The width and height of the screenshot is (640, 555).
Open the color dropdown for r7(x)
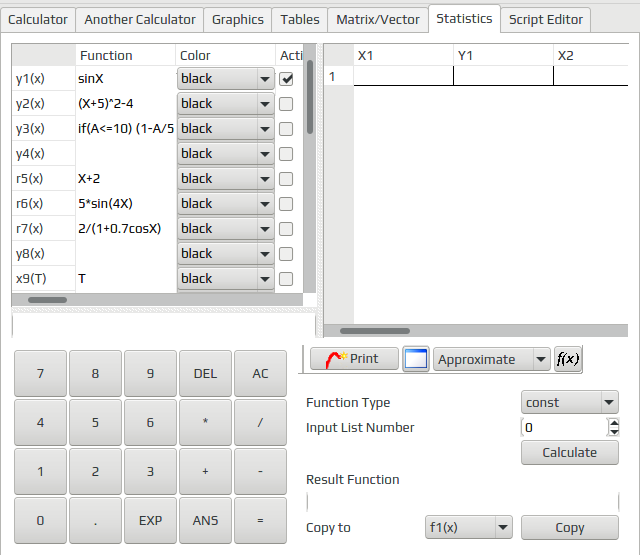(x=225, y=229)
